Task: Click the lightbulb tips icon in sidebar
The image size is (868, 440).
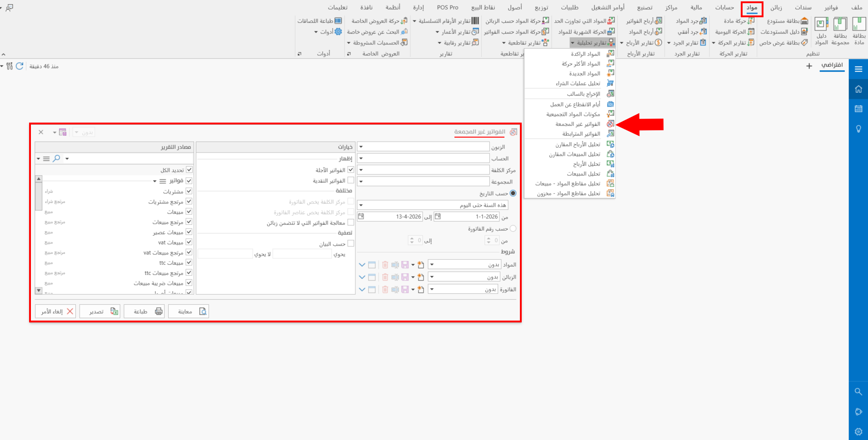Action: (858, 129)
